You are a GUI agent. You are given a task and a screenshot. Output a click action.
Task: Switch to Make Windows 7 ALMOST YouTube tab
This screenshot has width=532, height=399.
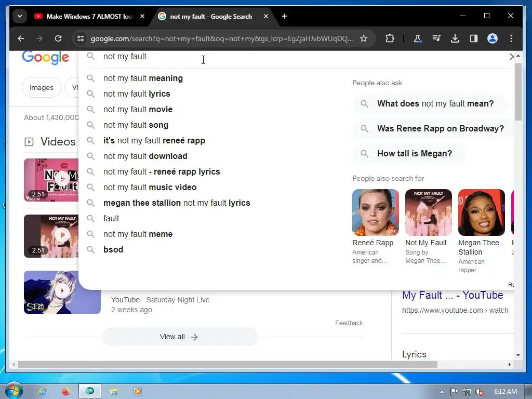click(x=89, y=16)
